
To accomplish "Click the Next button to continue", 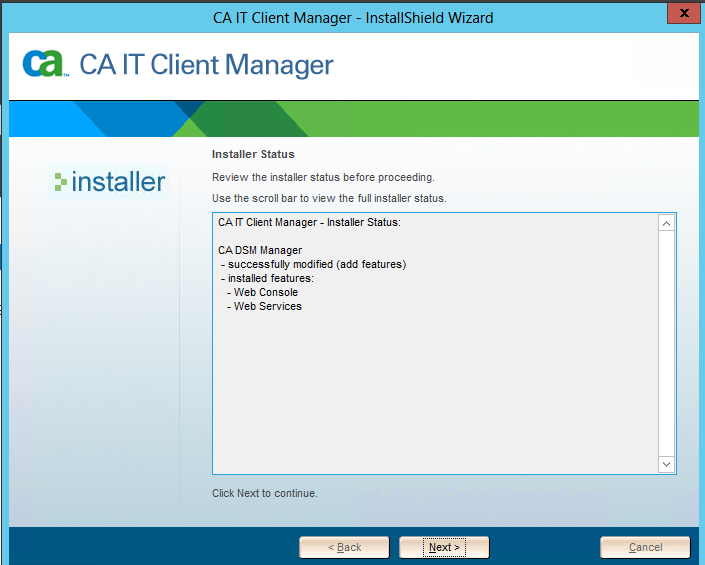I will pyautogui.click(x=444, y=547).
